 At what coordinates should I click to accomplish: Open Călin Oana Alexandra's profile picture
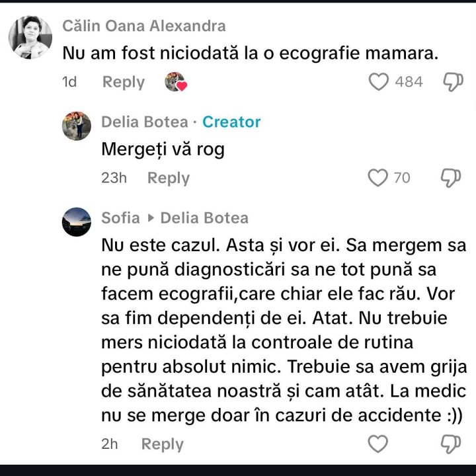point(30,38)
